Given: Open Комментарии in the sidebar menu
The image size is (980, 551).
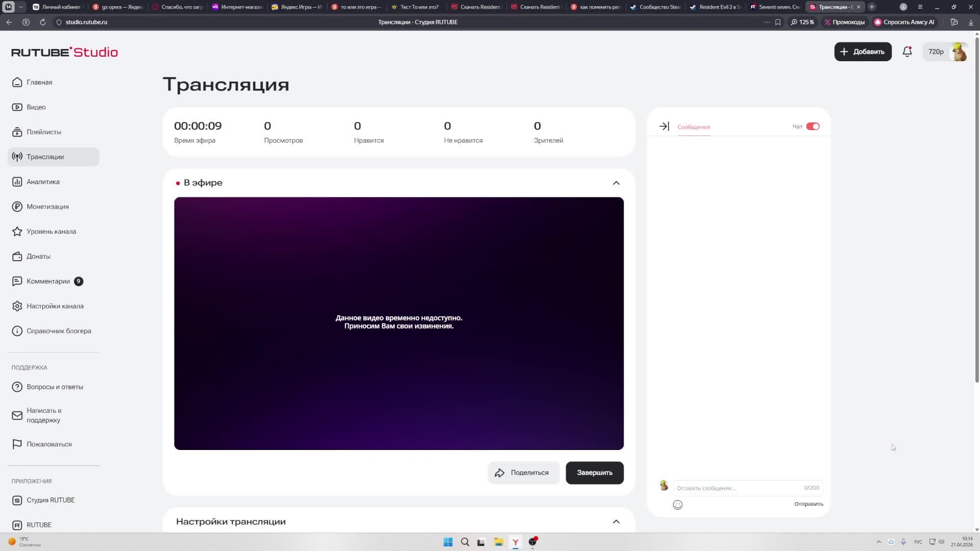Looking at the screenshot, I should (48, 281).
